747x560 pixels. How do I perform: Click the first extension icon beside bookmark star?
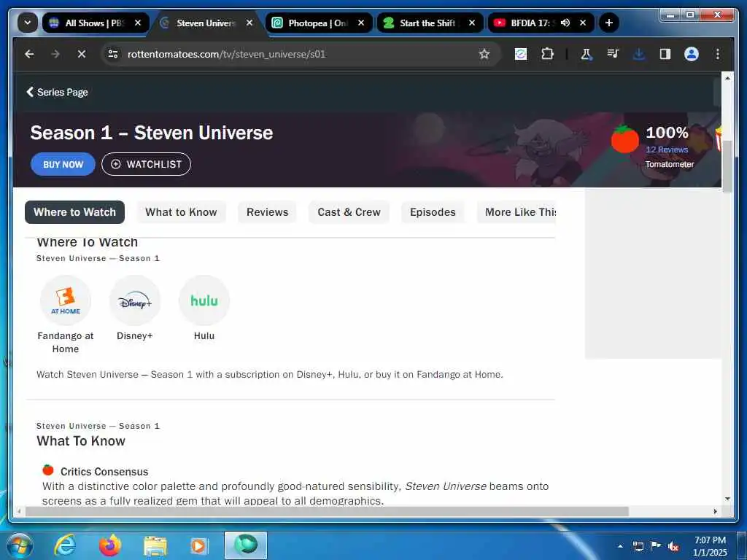(521, 54)
